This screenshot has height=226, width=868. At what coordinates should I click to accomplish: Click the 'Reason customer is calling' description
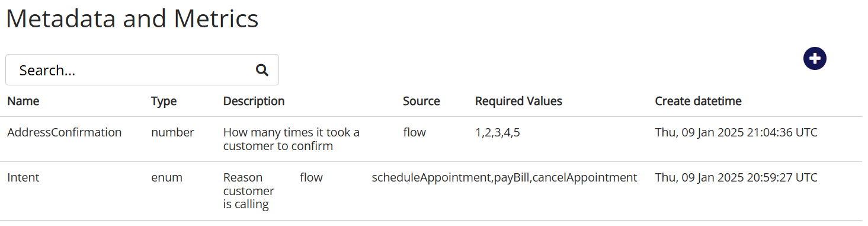249,191
